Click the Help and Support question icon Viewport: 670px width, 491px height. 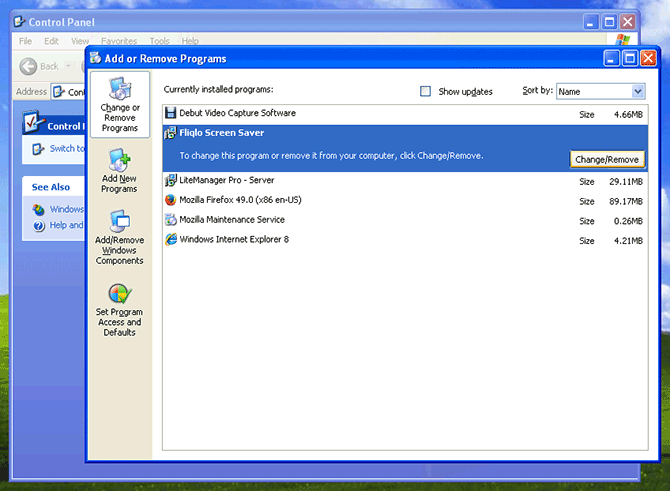click(38, 226)
